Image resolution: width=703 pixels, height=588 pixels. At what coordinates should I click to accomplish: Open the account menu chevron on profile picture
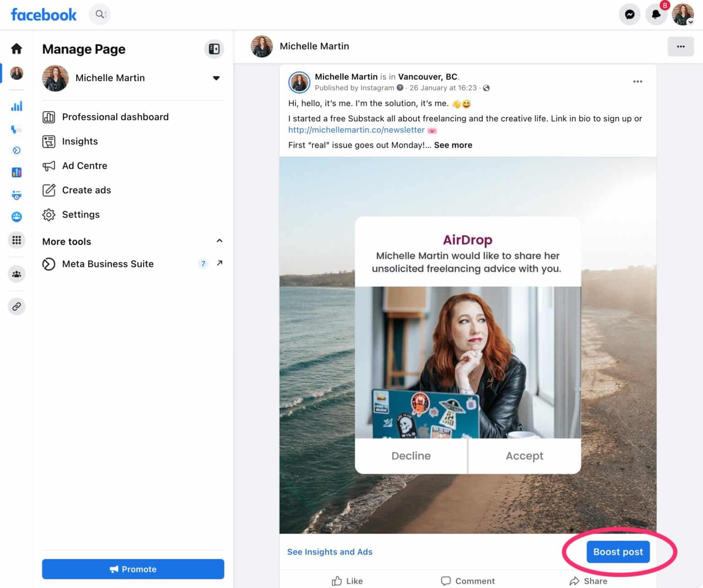coord(691,22)
